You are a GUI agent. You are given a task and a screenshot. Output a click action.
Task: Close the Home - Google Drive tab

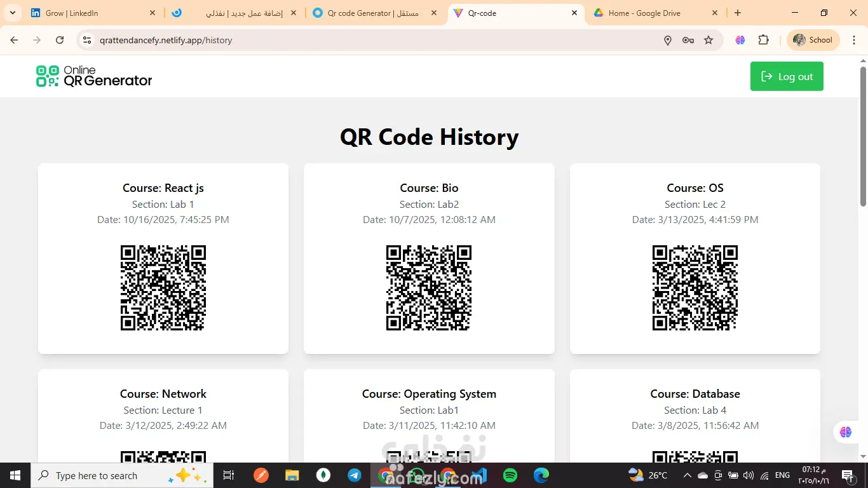pyautogui.click(x=715, y=13)
